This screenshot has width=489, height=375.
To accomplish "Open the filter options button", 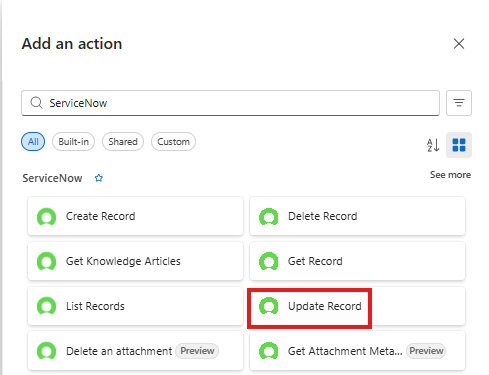I will pos(459,103).
